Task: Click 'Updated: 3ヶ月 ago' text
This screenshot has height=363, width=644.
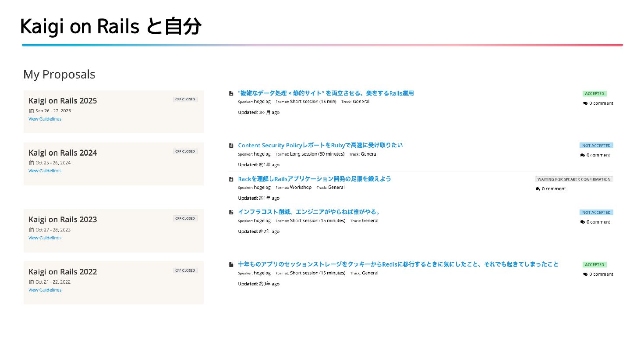Action: [258, 113]
